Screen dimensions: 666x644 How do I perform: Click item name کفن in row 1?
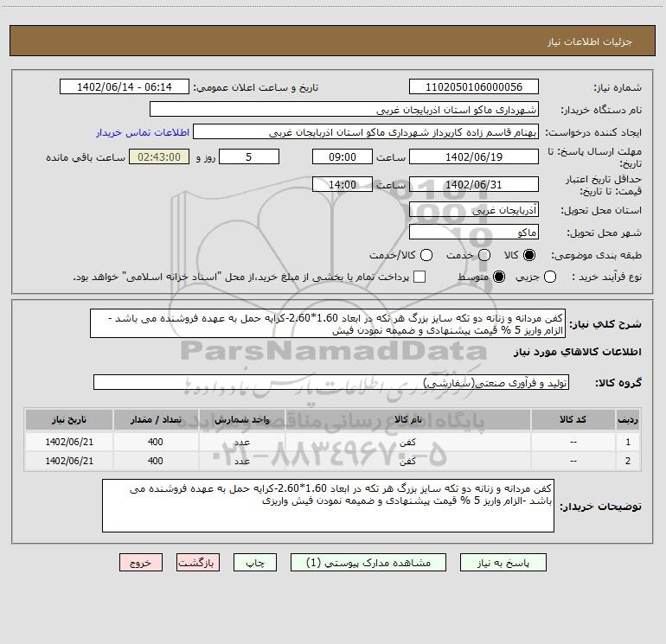(x=407, y=442)
